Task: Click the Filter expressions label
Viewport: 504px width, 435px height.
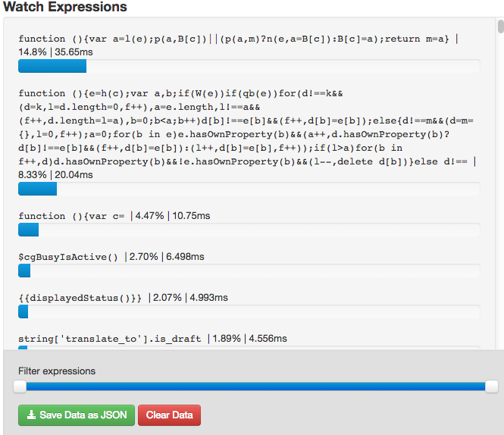Action: [57, 371]
